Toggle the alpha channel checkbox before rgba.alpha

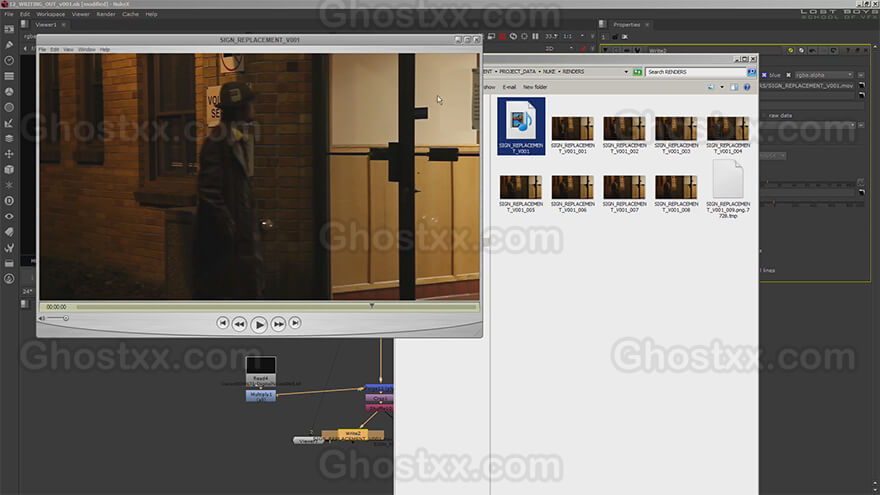click(789, 75)
